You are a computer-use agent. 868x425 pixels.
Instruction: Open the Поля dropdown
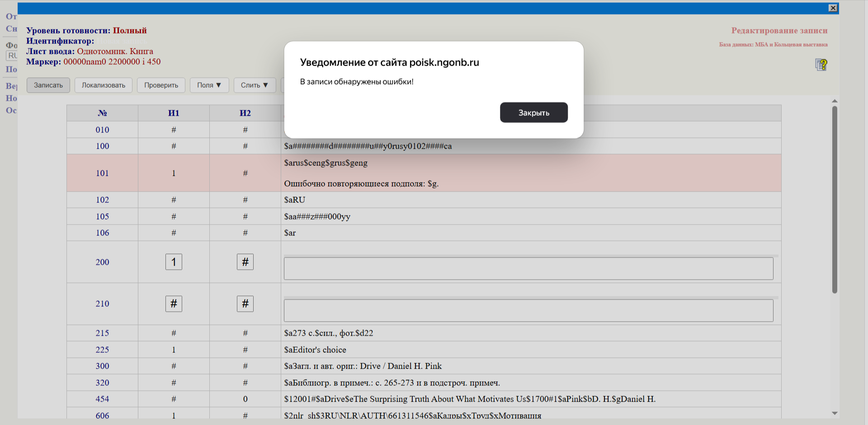(x=209, y=85)
